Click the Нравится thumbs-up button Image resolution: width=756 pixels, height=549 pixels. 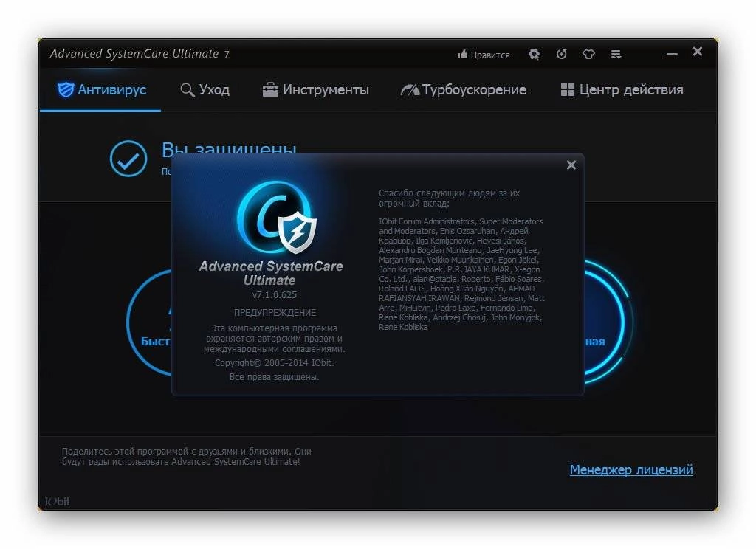pyautogui.click(x=484, y=55)
